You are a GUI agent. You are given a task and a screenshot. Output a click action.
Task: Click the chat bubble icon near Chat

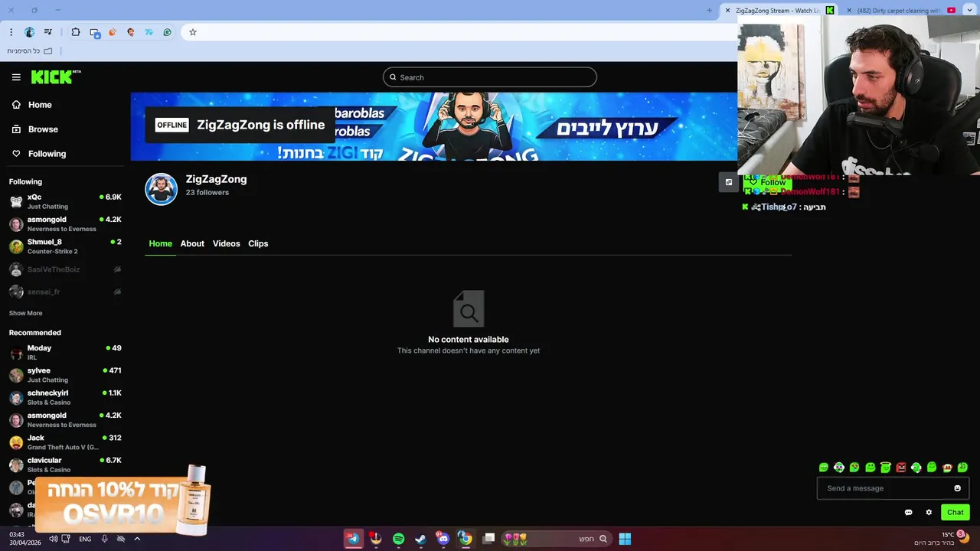coord(908,512)
